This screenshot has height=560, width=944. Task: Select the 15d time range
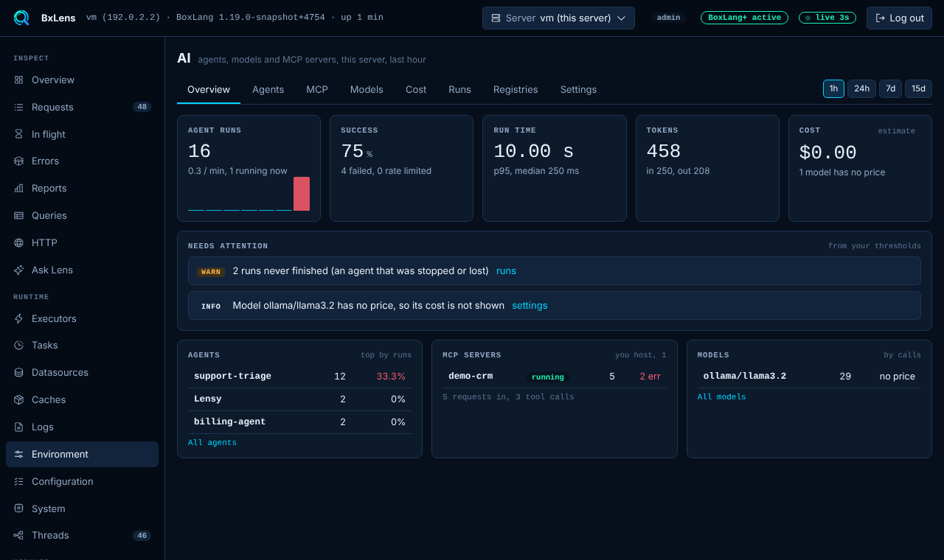(x=918, y=88)
